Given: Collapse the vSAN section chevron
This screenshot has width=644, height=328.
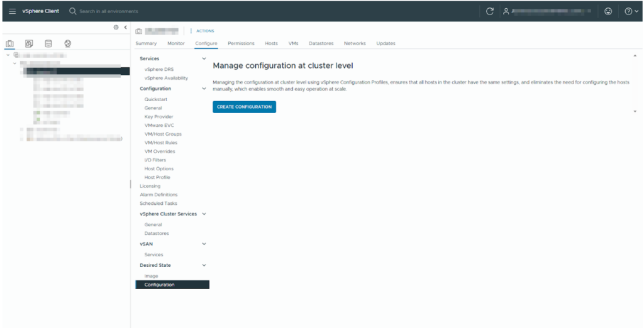Looking at the screenshot, I should tap(204, 244).
